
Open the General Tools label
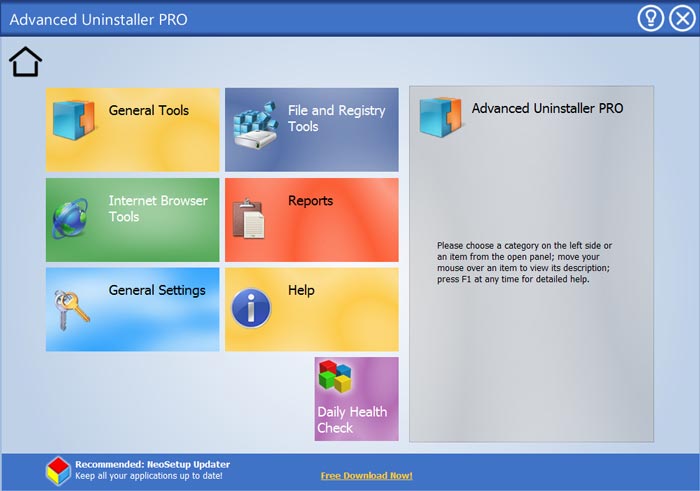click(x=149, y=110)
